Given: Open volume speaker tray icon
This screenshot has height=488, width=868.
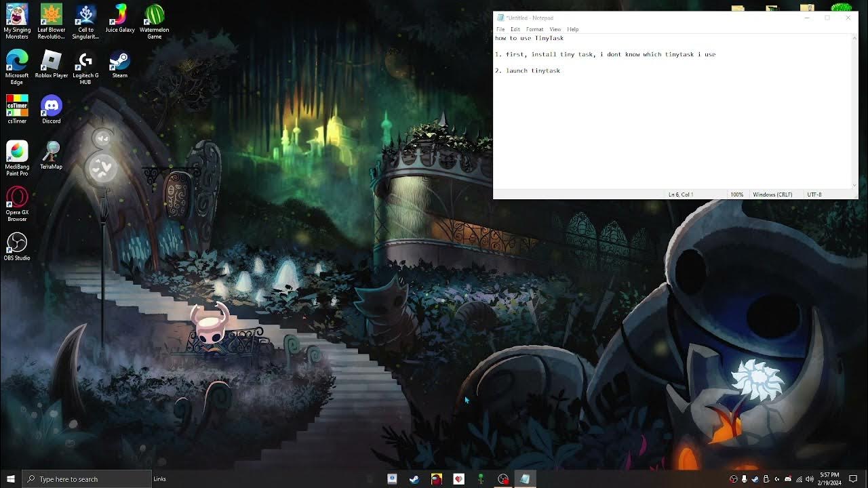Looking at the screenshot, I should pyautogui.click(x=810, y=479).
